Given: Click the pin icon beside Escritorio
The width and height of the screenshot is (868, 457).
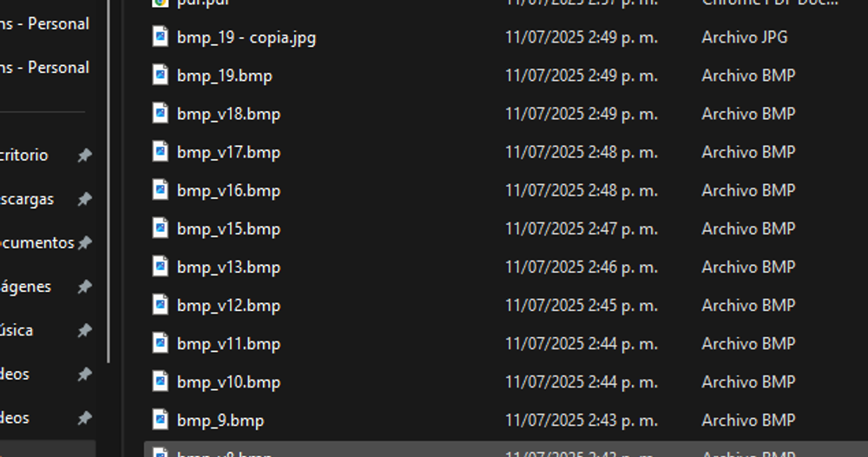Looking at the screenshot, I should point(84,156).
